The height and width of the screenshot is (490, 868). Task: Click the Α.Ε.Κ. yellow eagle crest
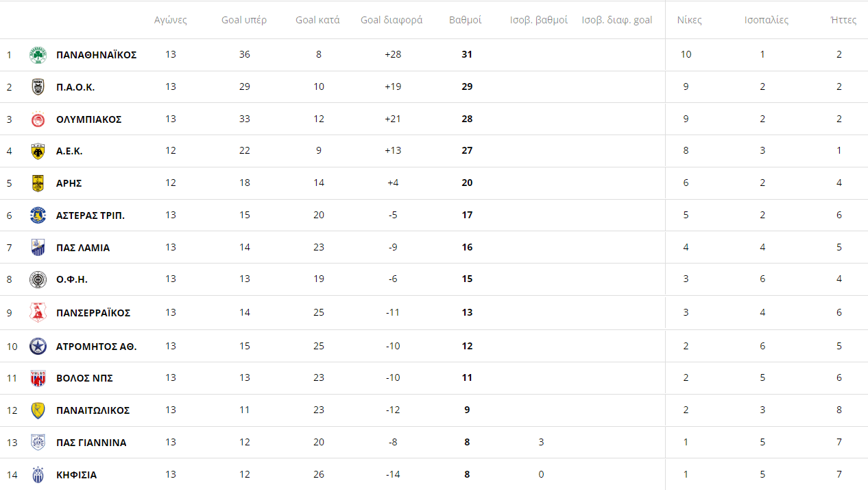(x=38, y=152)
